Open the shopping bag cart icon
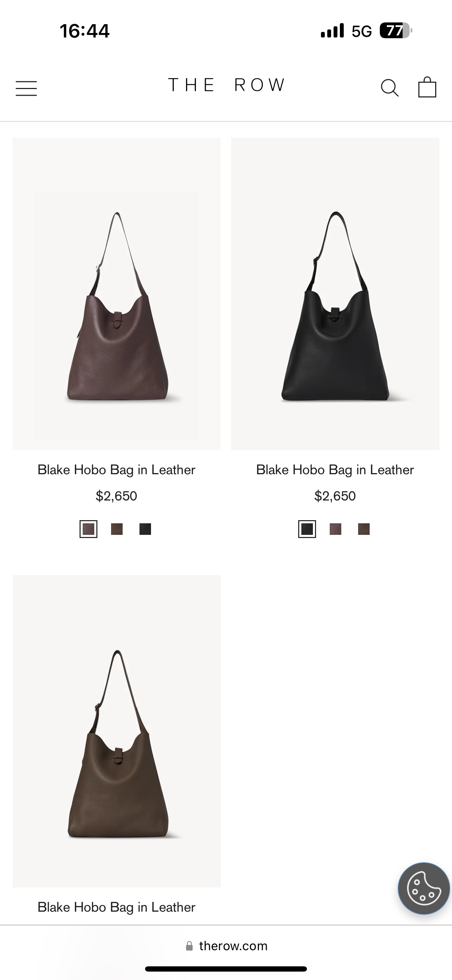 [427, 87]
